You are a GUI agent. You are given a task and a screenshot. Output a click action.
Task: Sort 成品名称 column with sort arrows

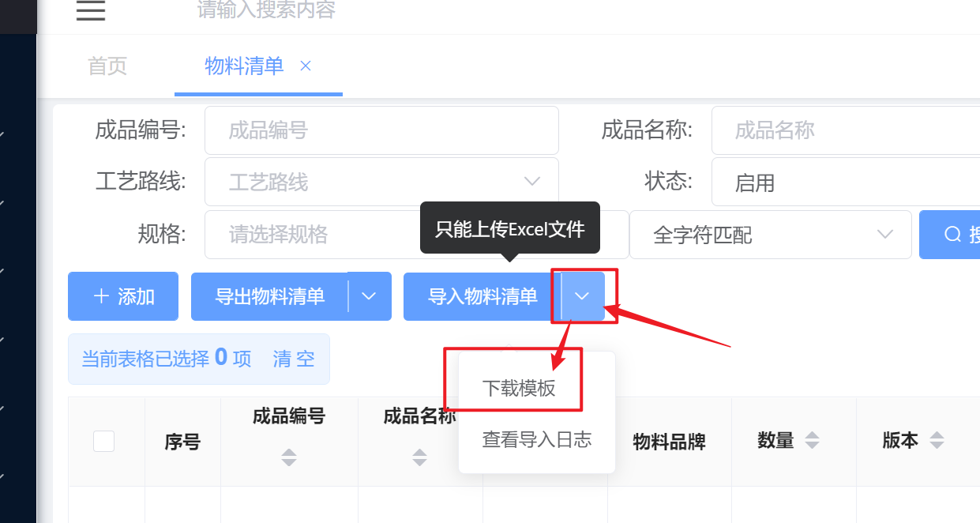click(x=420, y=457)
